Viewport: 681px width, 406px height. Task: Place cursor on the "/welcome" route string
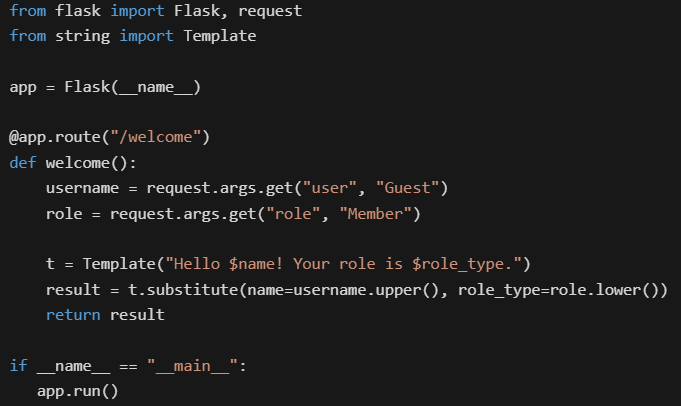(155, 137)
